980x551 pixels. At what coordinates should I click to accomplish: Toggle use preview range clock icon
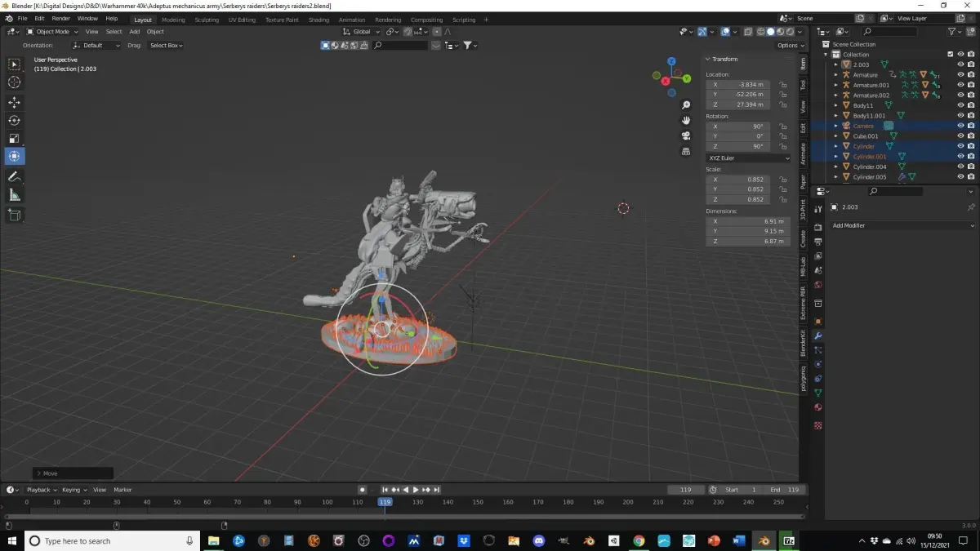point(713,490)
